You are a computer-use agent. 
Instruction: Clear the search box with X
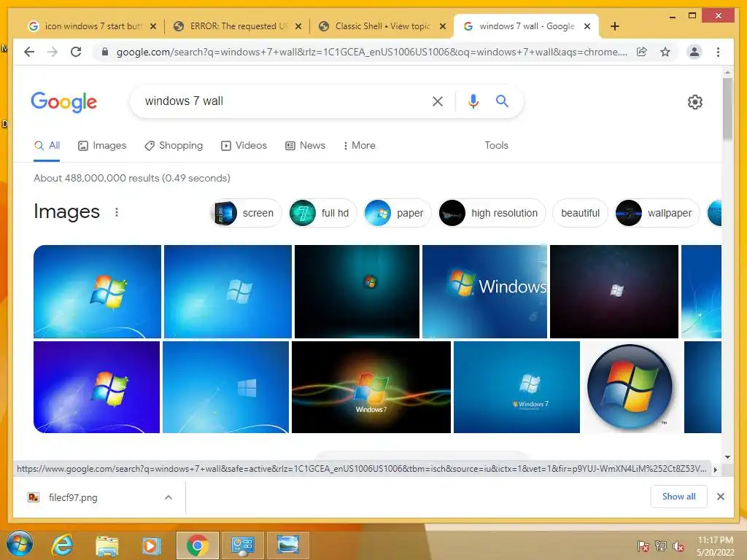click(438, 101)
